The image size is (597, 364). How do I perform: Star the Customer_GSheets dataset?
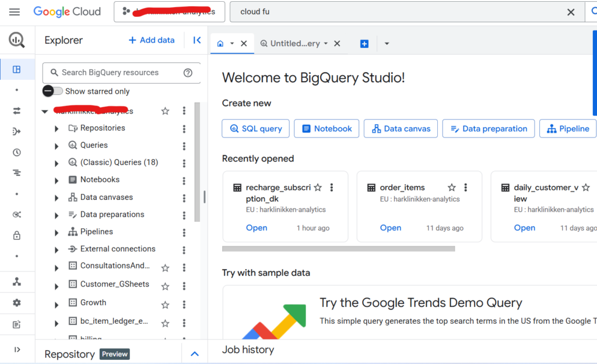[x=166, y=286]
